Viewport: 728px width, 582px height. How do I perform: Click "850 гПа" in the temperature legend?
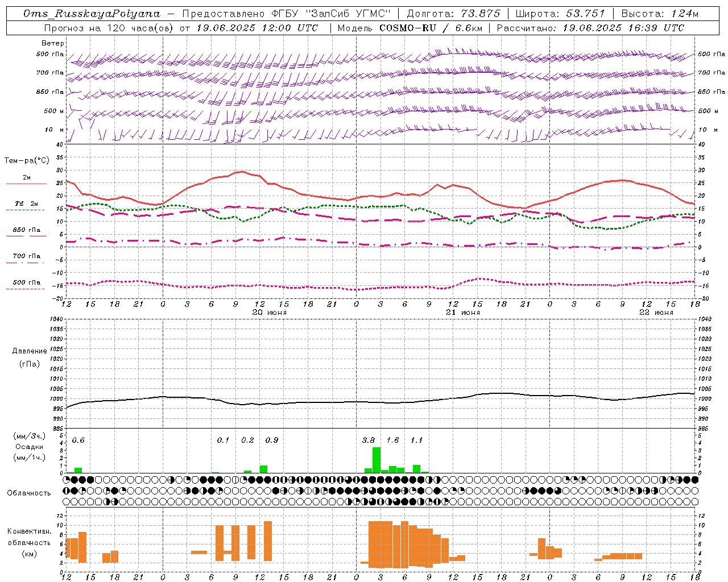pyautogui.click(x=27, y=230)
